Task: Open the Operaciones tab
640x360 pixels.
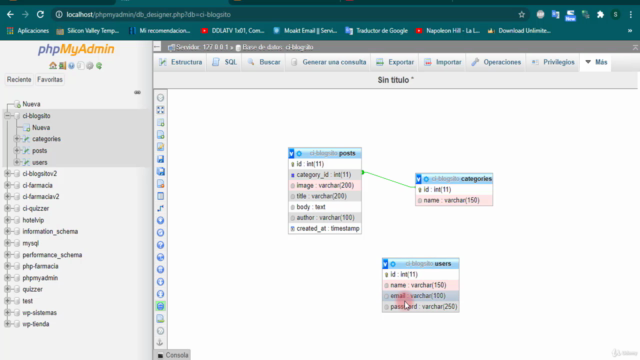Action: click(x=496, y=62)
